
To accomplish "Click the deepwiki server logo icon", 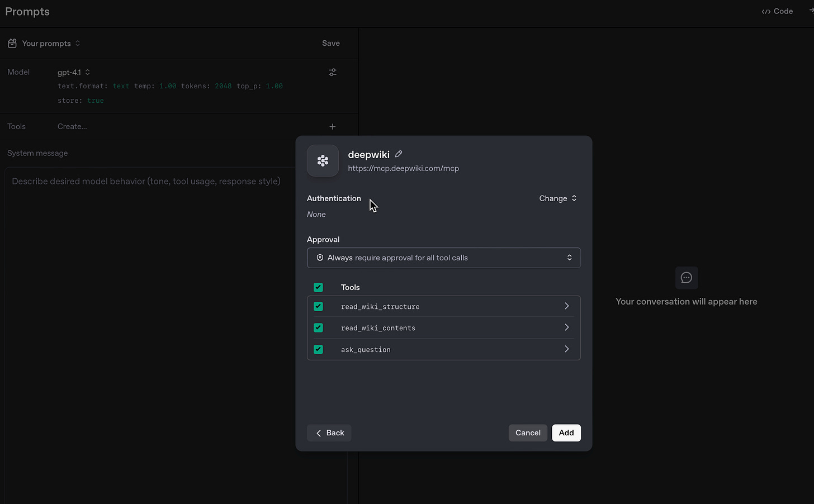I will point(323,161).
